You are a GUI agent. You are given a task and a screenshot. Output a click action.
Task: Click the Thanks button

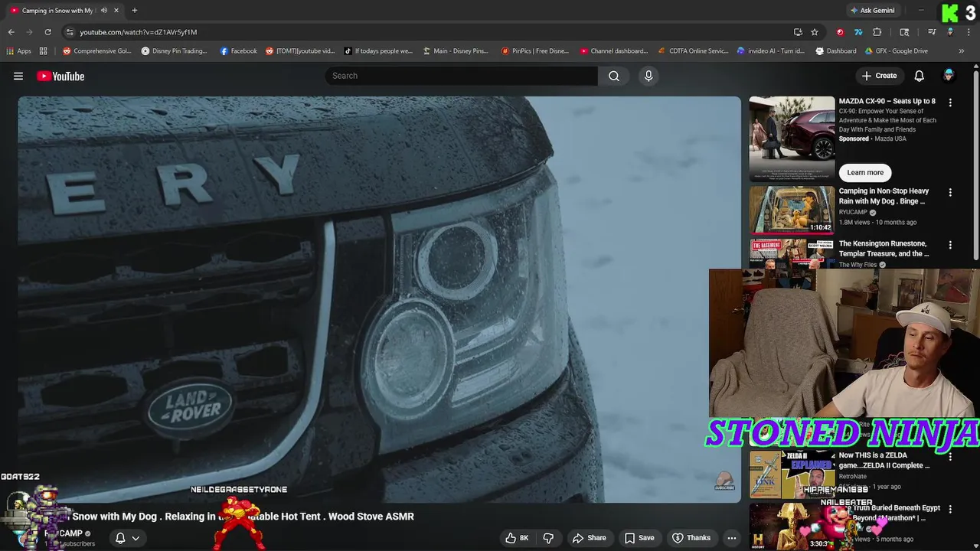tap(691, 538)
